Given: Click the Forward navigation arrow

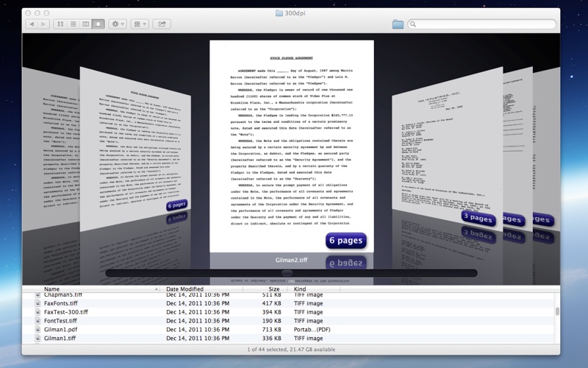Looking at the screenshot, I should pos(44,24).
